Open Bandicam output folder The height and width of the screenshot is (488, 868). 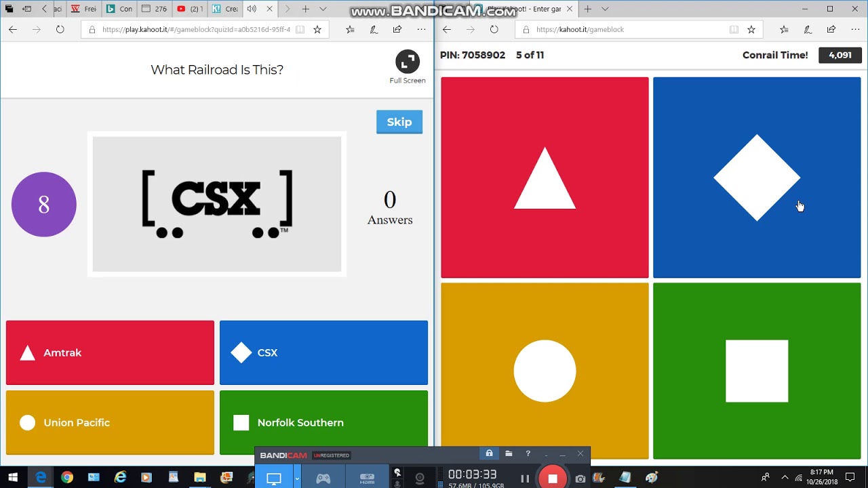coord(509,453)
